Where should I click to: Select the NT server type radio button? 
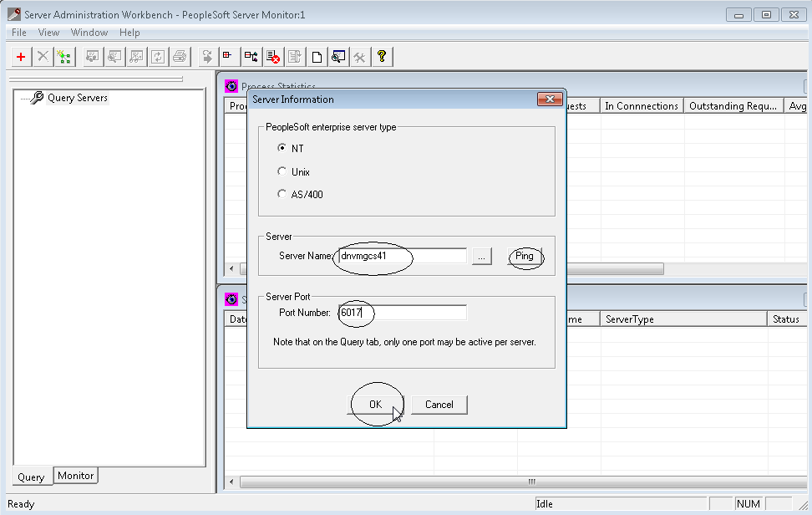[282, 148]
